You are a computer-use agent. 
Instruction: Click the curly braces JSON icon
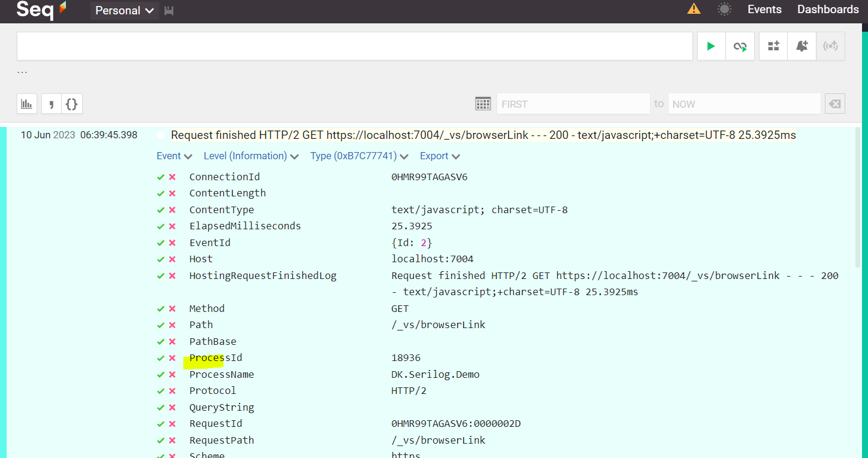tap(71, 104)
